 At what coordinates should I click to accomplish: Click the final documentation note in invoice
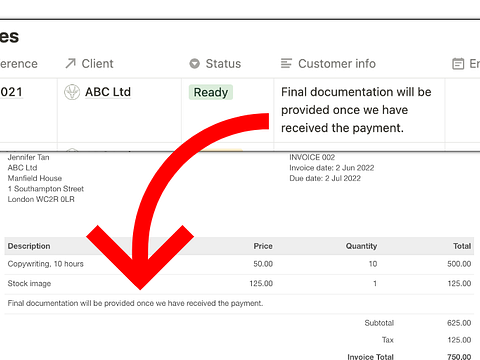click(135, 303)
